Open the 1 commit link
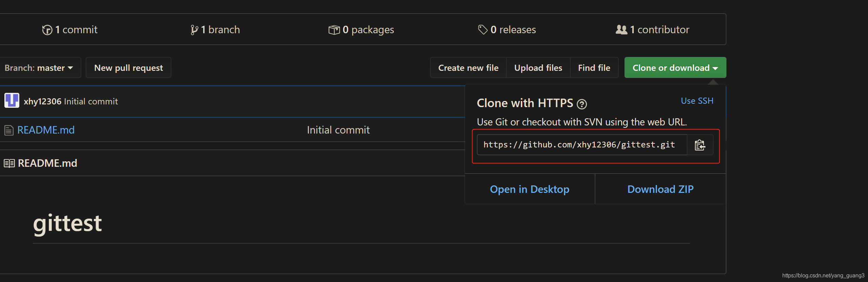Viewport: 868px width, 282px height. (x=70, y=30)
